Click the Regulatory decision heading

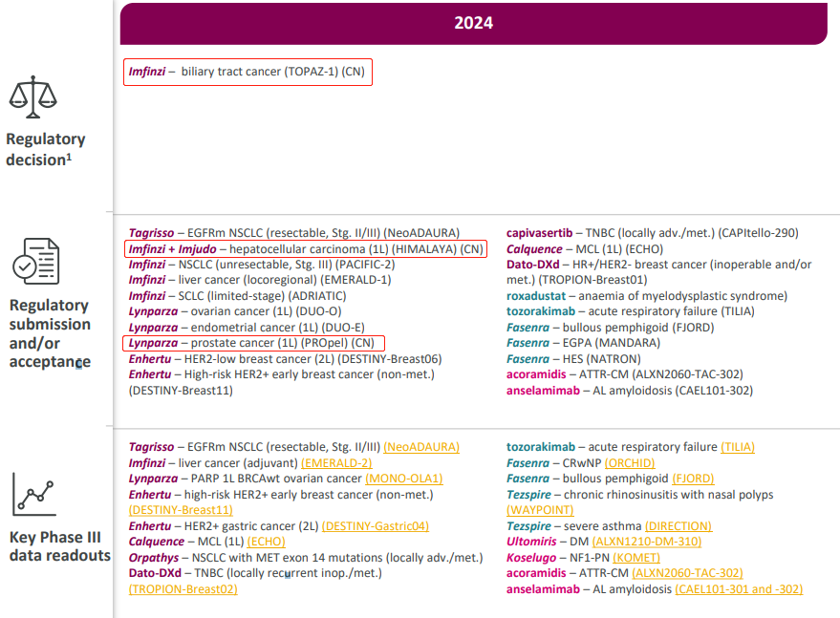pyautogui.click(x=46, y=149)
